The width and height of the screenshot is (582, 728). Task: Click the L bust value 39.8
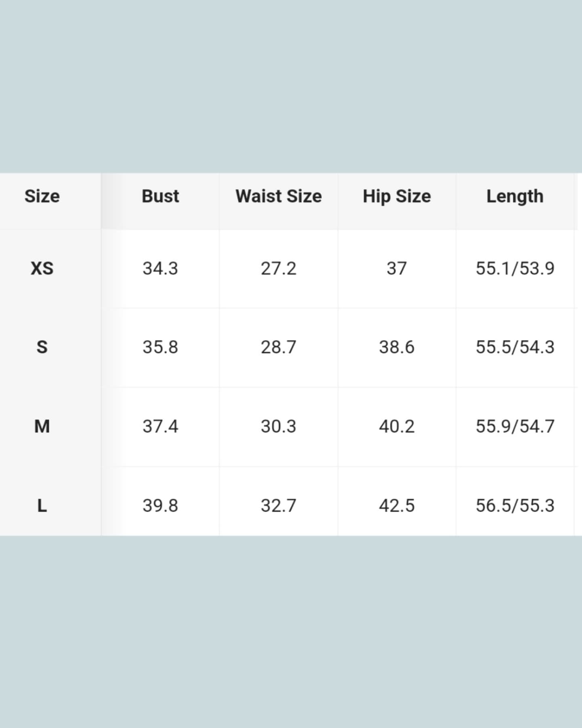point(160,506)
